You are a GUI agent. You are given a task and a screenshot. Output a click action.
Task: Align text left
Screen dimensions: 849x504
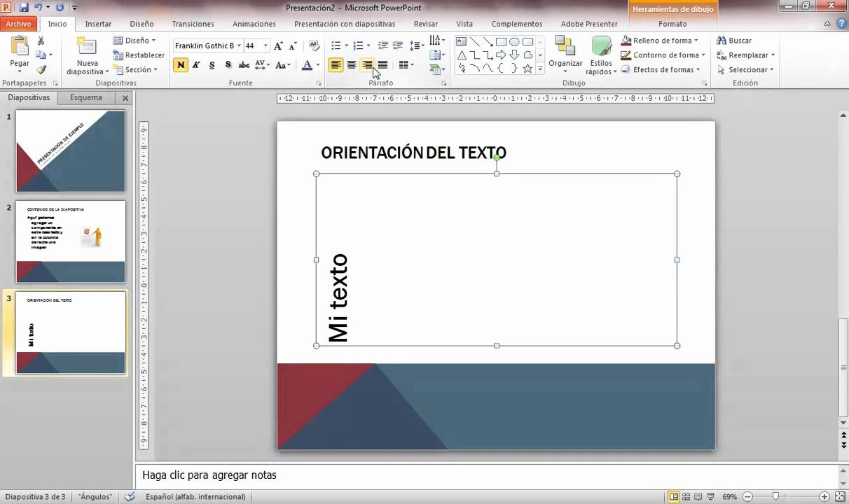click(336, 65)
